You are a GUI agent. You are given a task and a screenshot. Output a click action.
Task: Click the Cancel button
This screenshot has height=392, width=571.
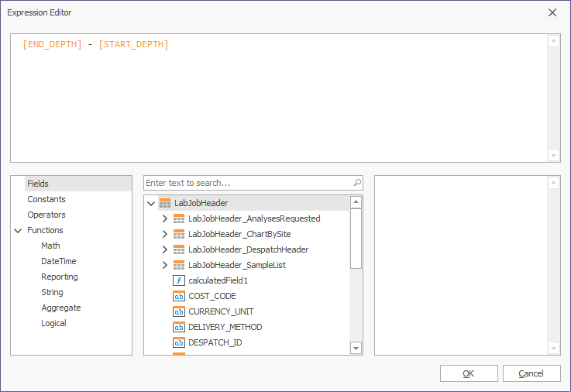click(x=531, y=373)
